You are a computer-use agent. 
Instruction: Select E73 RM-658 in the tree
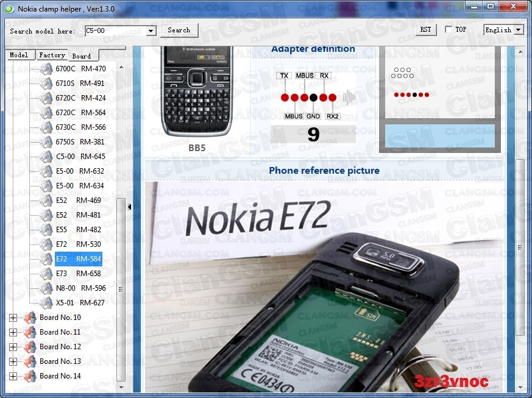79,274
